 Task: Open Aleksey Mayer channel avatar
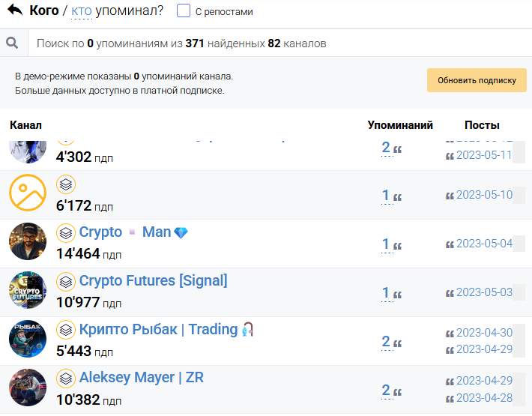[28, 388]
